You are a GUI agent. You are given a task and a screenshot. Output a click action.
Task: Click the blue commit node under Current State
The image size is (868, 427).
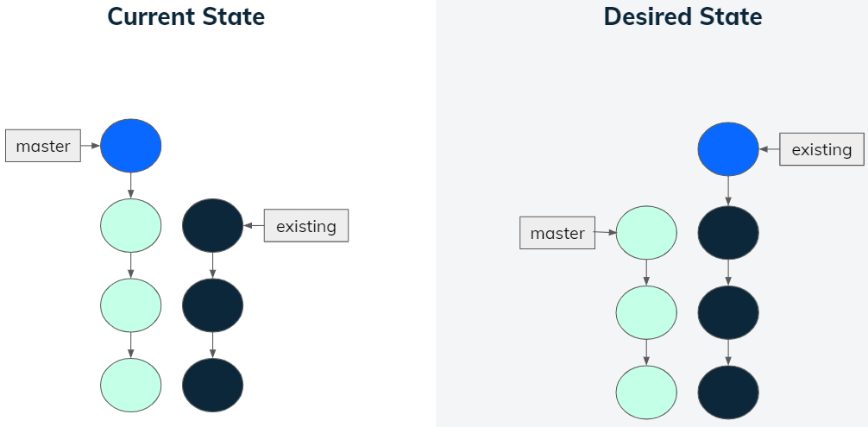pos(131,146)
